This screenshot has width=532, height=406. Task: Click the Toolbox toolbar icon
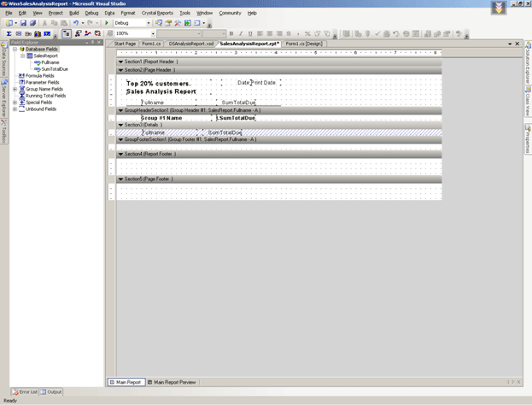[x=178, y=23]
